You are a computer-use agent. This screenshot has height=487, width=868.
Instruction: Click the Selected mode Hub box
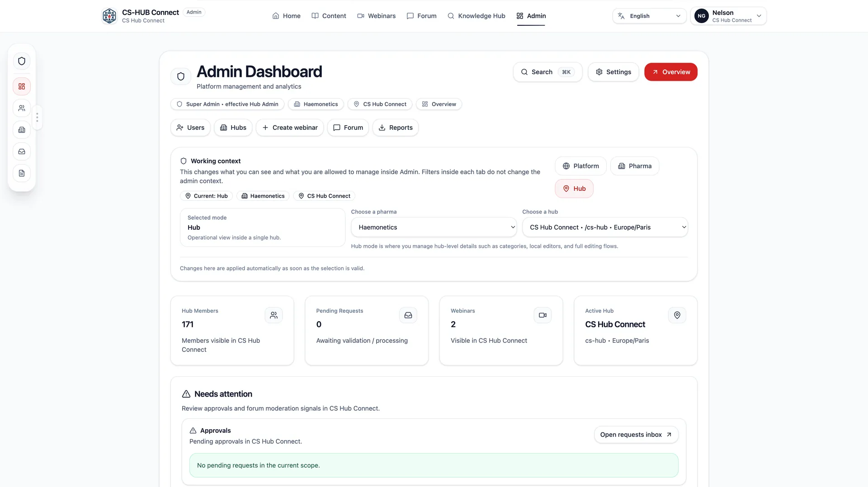coord(262,227)
